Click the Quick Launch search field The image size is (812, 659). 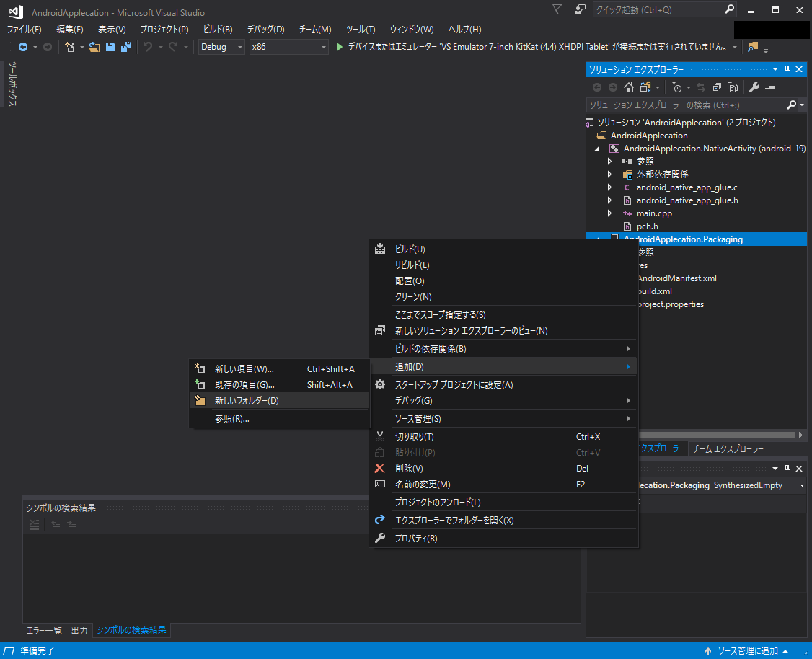click(x=656, y=10)
